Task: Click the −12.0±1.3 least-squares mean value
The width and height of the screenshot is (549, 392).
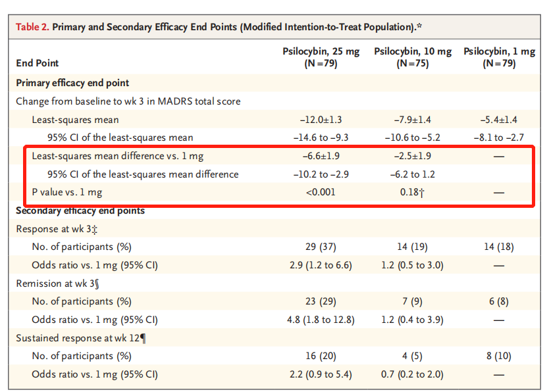Action: point(321,120)
